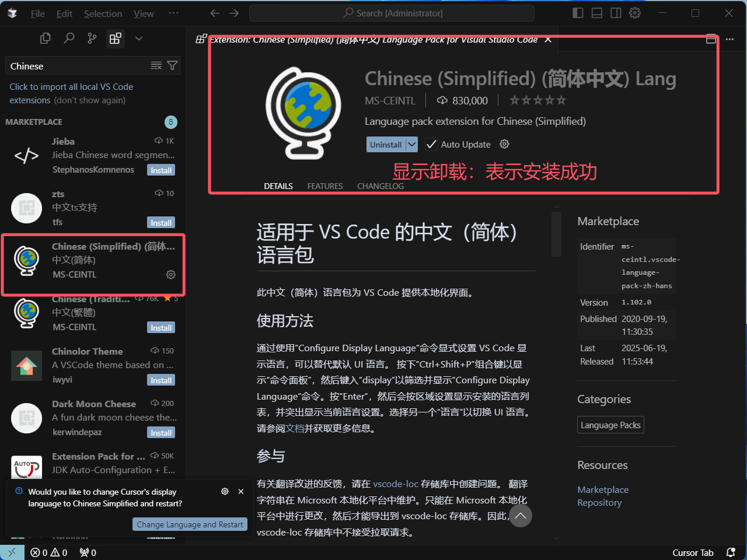Open the Uninstall dropdown arrow
The height and width of the screenshot is (560, 747).
411,145
